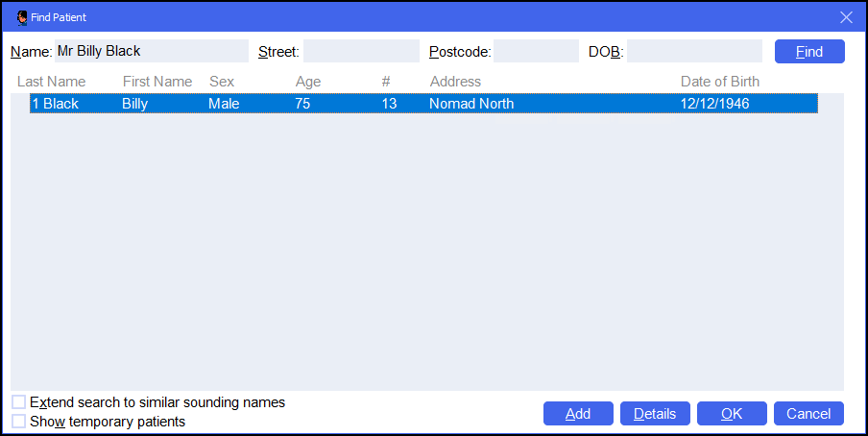The height and width of the screenshot is (436, 868).
Task: Enable extend search to similar sounding names
Action: (x=19, y=402)
